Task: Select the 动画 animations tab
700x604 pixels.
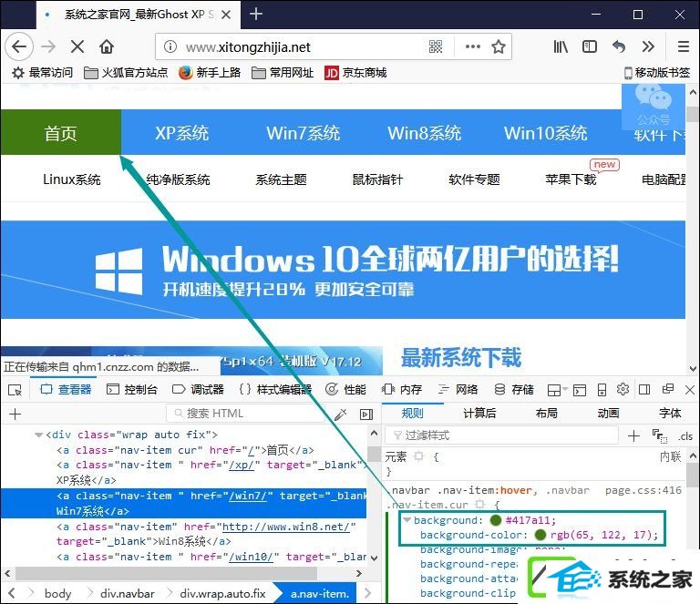Action: pos(609,414)
